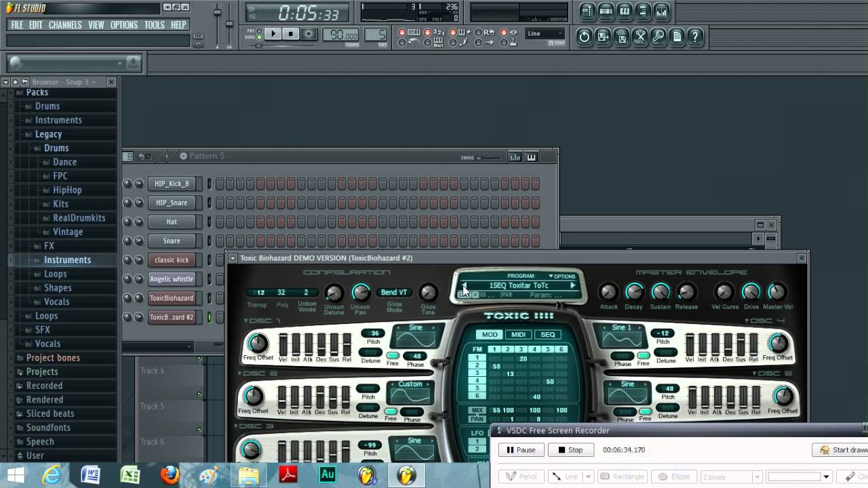This screenshot has height=488, width=868.
Task: Click the one-click recording microphone icon
Action: [658, 37]
